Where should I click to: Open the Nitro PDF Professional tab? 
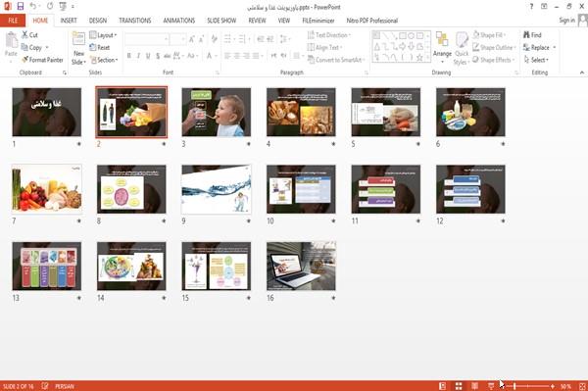[372, 21]
